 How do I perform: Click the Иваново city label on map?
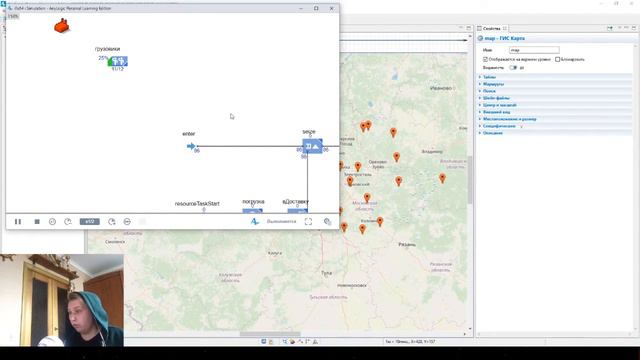pos(441,88)
